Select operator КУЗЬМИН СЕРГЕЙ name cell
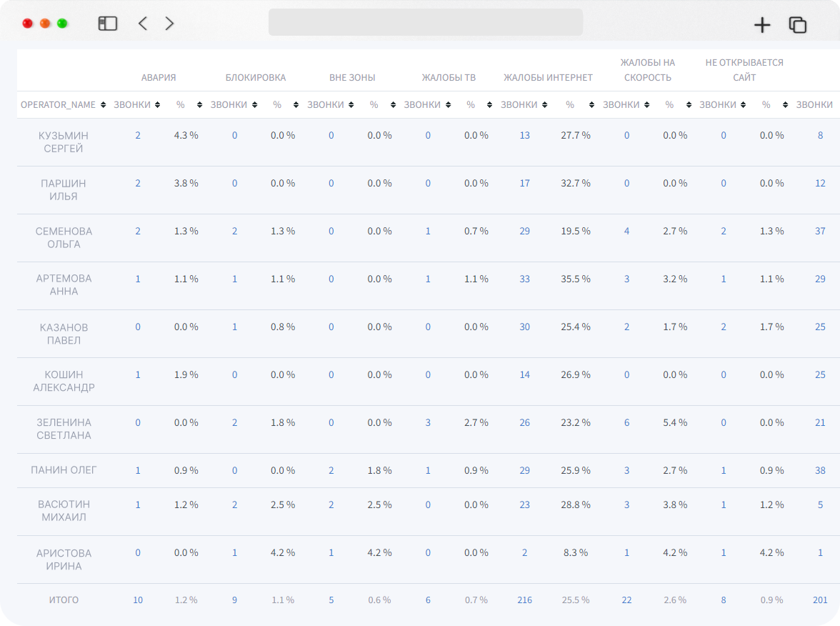Viewport: 840px width, 626px height. point(63,142)
